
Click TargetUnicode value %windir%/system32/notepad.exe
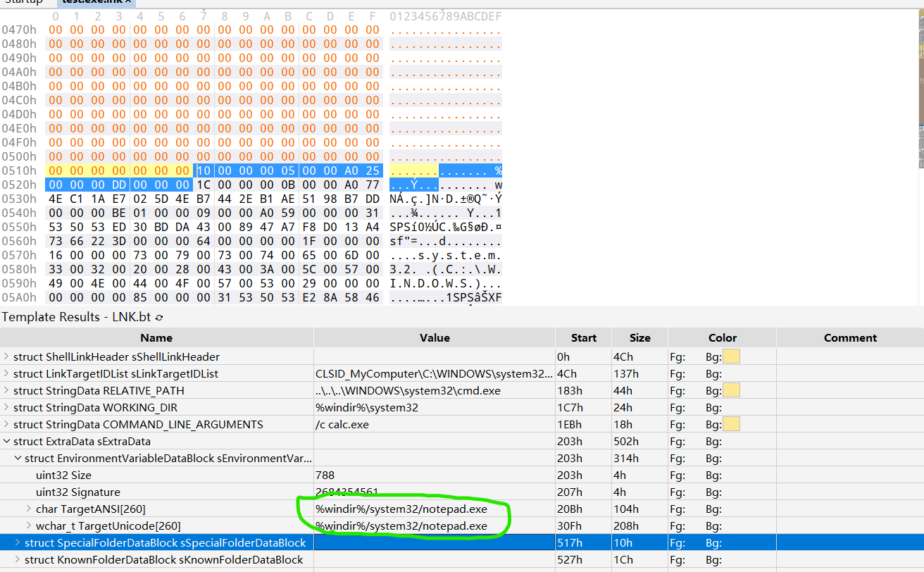[x=401, y=526]
